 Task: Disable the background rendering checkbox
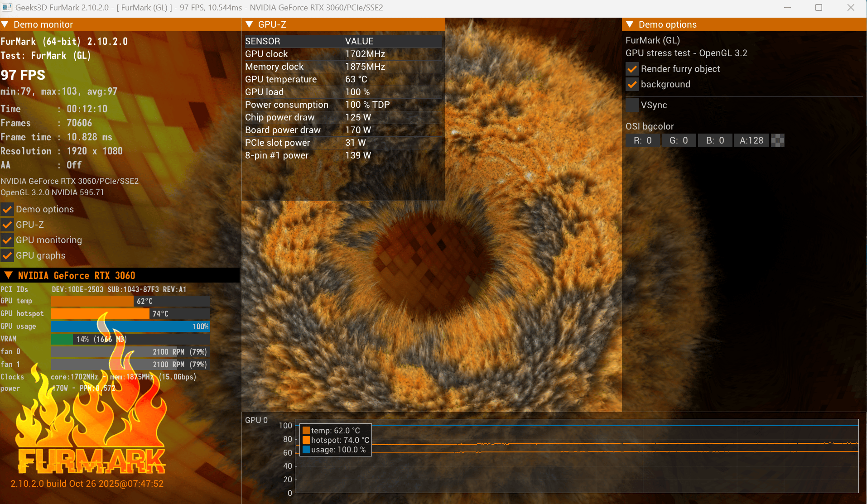pyautogui.click(x=632, y=85)
